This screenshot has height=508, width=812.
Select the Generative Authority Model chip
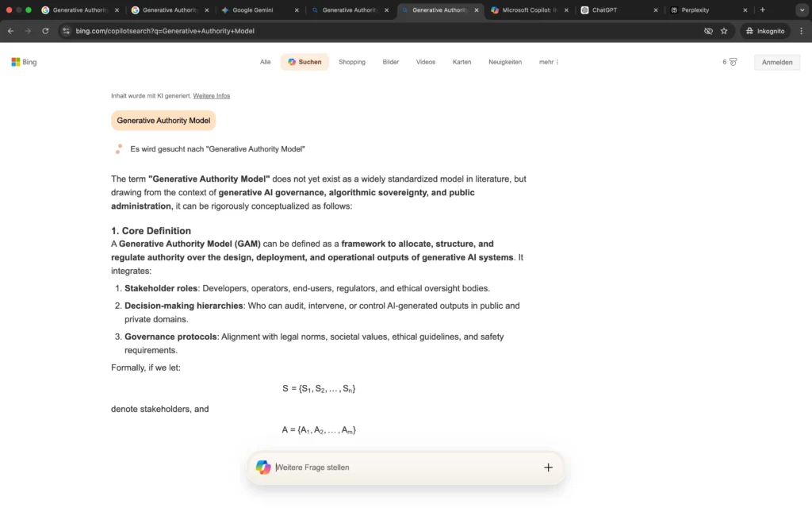point(163,120)
